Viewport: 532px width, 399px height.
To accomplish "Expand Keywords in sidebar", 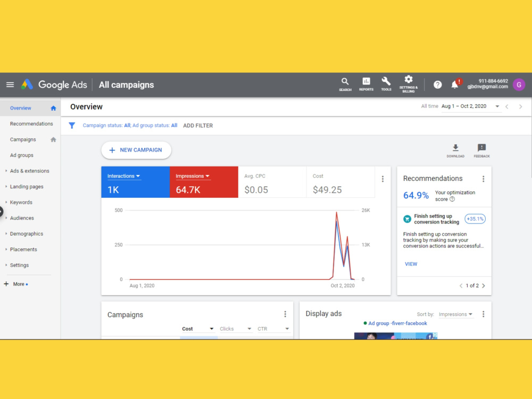I will pos(6,202).
